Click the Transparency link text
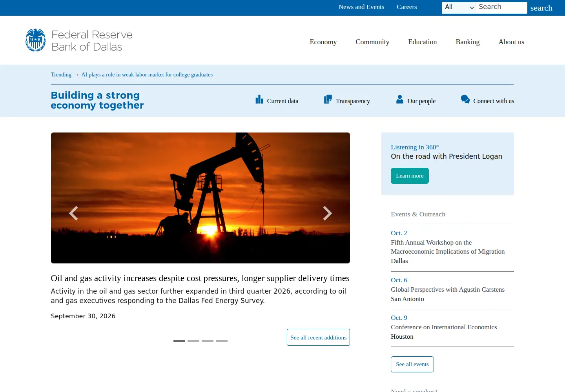 pyautogui.click(x=353, y=101)
